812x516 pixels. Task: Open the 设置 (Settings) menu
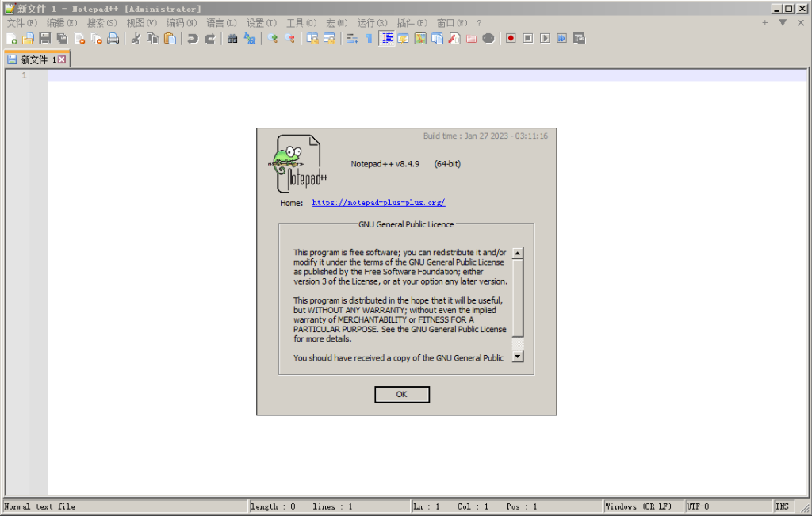tap(260, 22)
